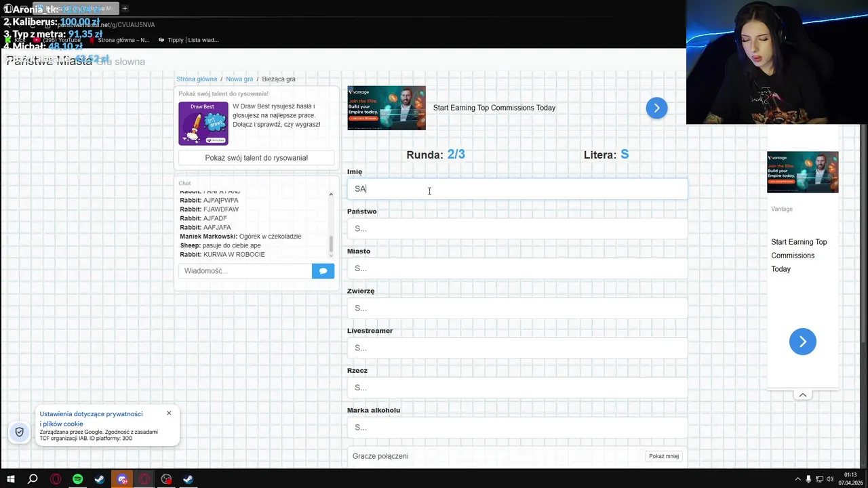This screenshot has height=488, width=868.
Task: Open OBS Studio from taskbar
Action: click(x=167, y=479)
